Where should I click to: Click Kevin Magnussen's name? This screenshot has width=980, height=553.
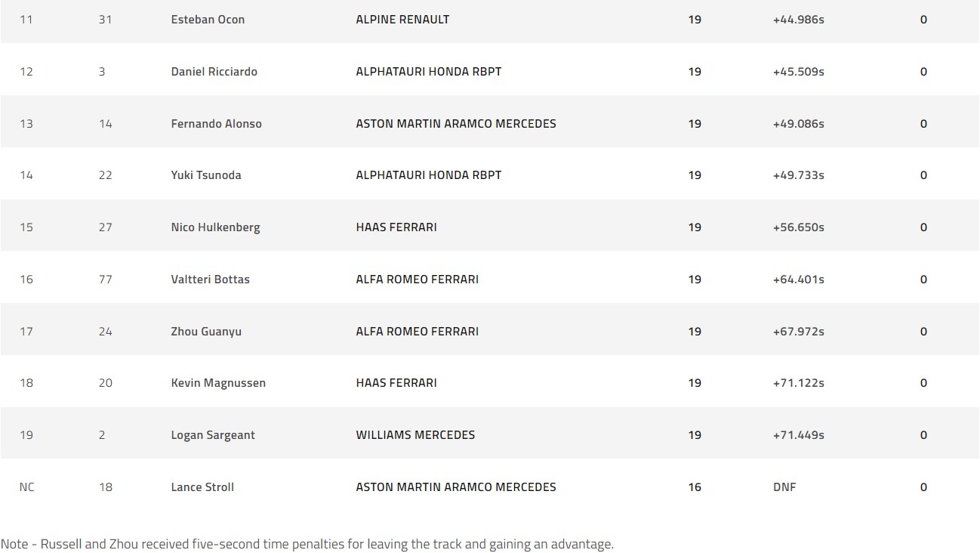218,383
